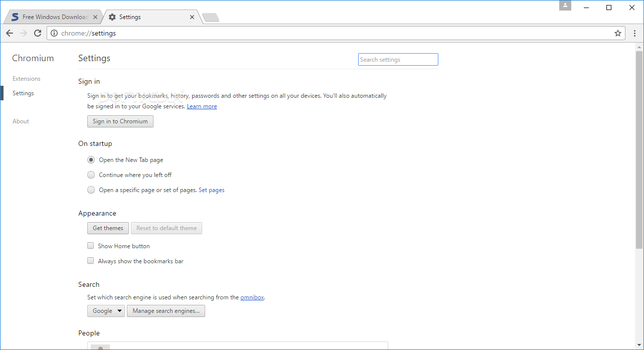
Task: Enable Show Home button checkbox
Action: [91, 246]
